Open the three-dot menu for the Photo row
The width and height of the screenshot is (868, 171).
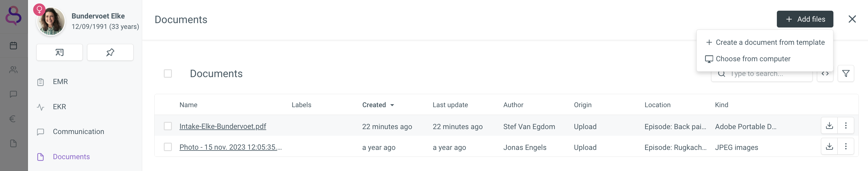pyautogui.click(x=846, y=147)
